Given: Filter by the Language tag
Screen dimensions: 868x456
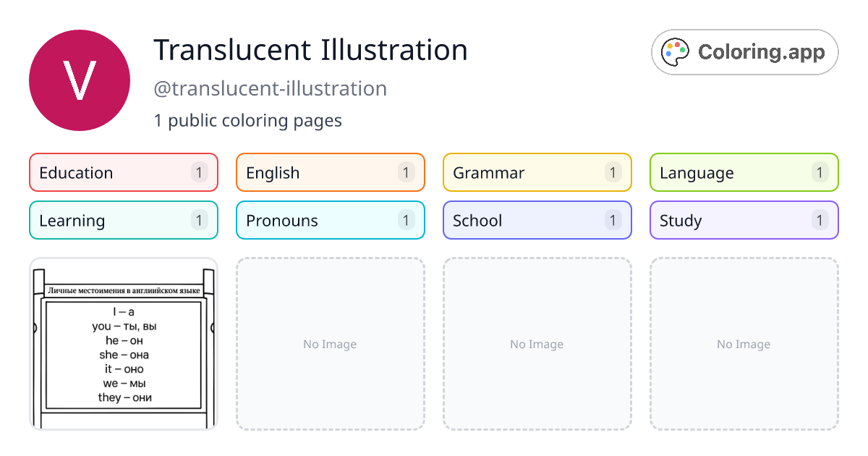Looking at the screenshot, I should 744,172.
